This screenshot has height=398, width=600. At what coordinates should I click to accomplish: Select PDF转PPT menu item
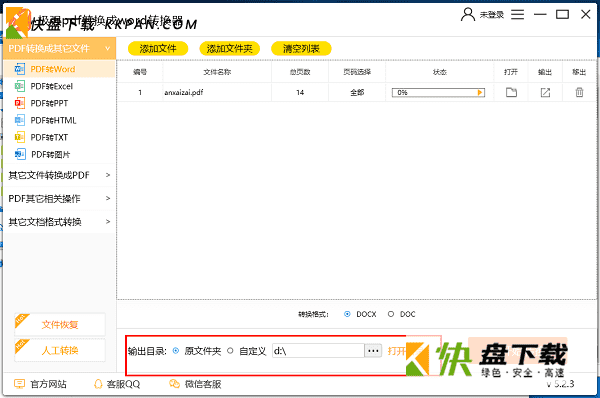point(59,103)
